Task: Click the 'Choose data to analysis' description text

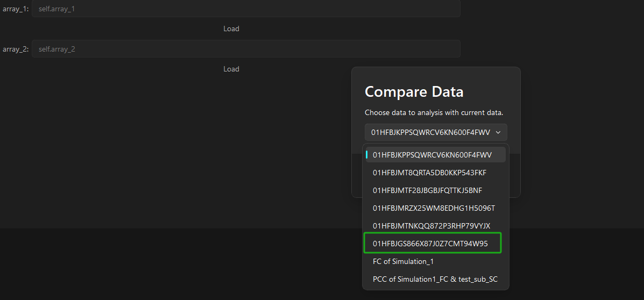Action: tap(434, 113)
